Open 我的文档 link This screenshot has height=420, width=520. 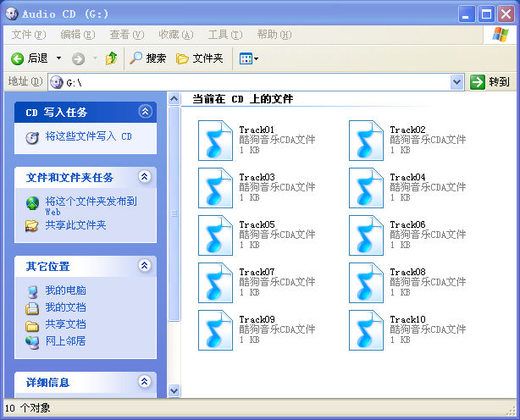(65, 307)
